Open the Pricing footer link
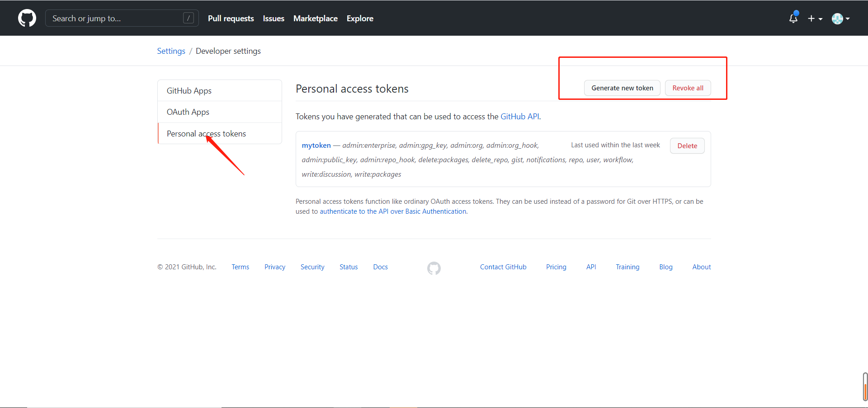This screenshot has width=868, height=408. pos(556,267)
